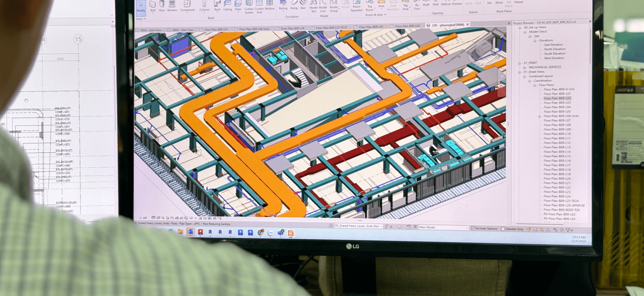This screenshot has width=644, height=296.
Task: Choose the Model Text tool
Action: [314, 6]
